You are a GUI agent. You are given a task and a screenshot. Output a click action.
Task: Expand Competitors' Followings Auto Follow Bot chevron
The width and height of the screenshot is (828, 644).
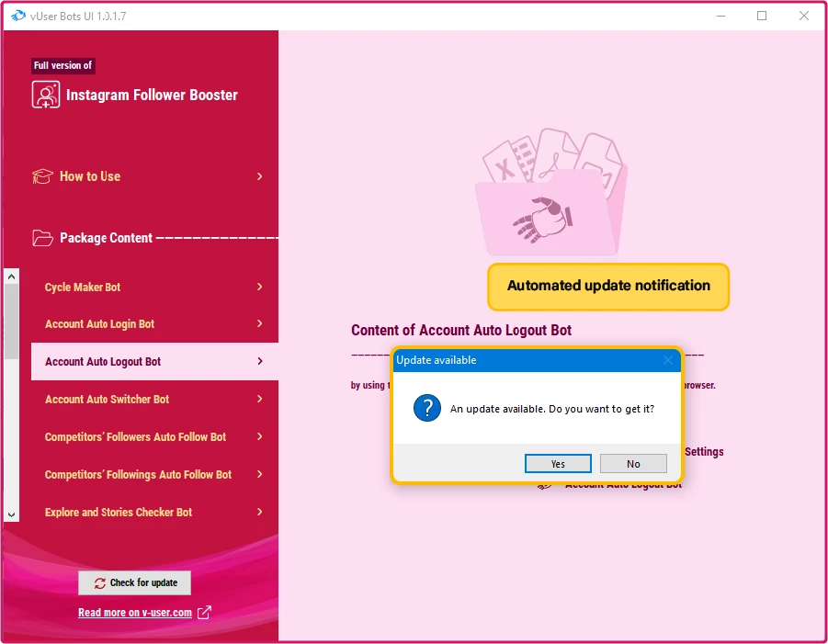point(260,474)
